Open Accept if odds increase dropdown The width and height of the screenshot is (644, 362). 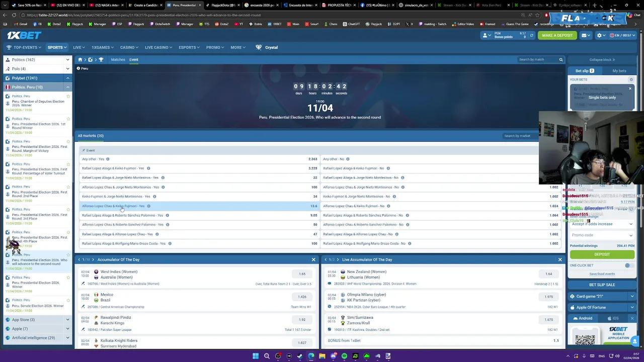pos(602,224)
